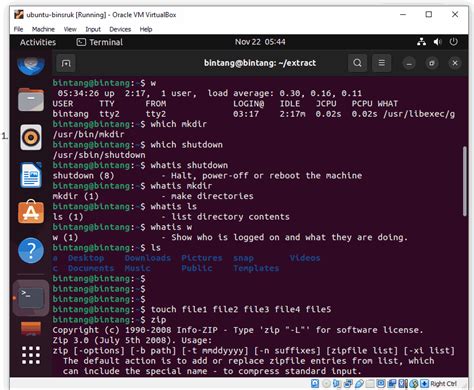Open the VirtualBox Devices menu
Viewport: 474px width, 390px height.
120,29
